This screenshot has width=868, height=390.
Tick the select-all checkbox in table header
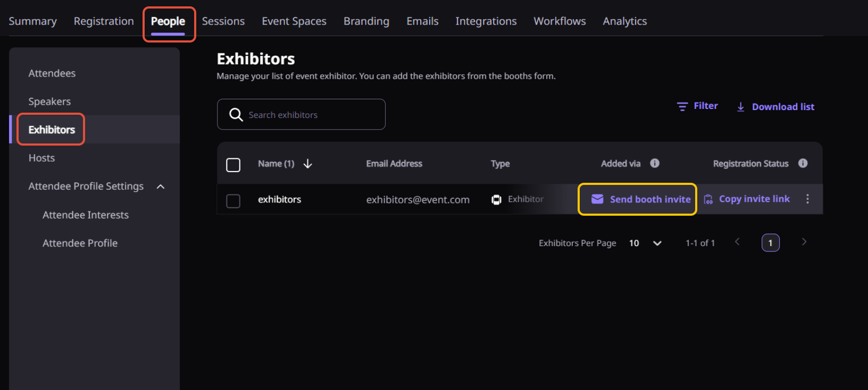click(233, 165)
